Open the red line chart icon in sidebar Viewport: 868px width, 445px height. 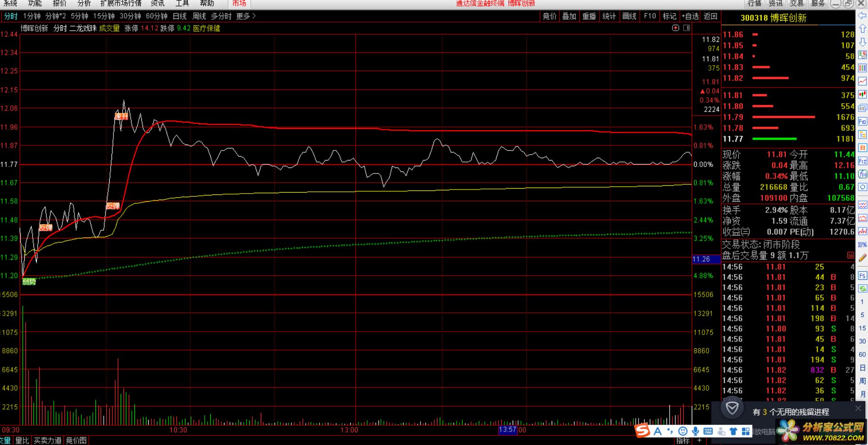[862, 81]
